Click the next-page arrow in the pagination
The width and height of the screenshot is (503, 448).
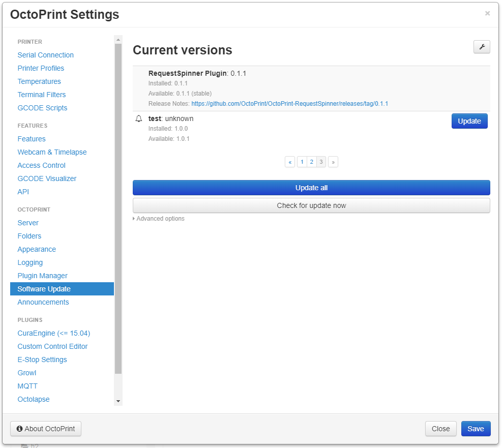click(x=333, y=161)
